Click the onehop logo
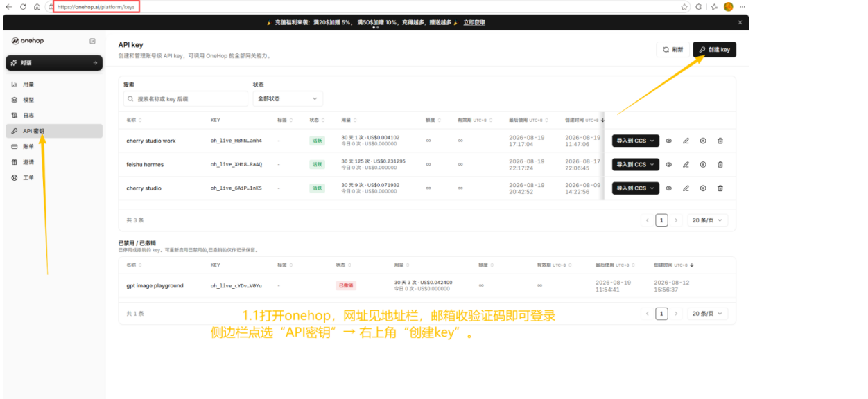868x399 pixels. pyautogui.click(x=28, y=41)
